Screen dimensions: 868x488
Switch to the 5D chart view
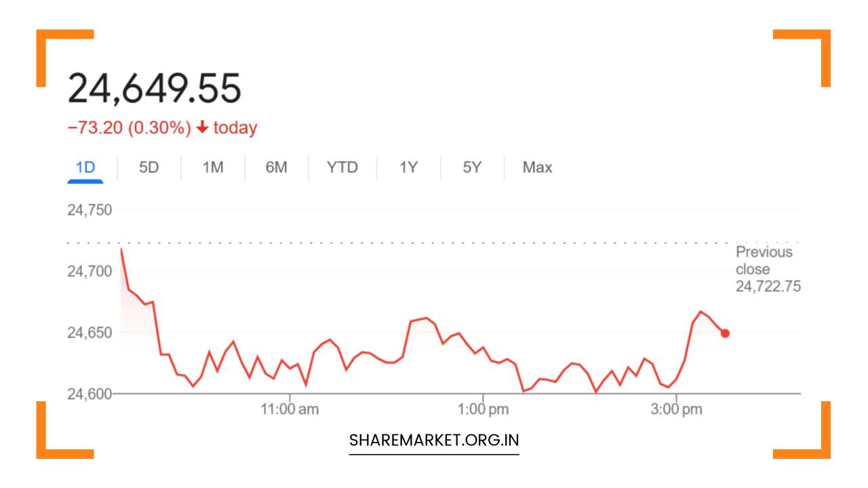click(x=149, y=167)
